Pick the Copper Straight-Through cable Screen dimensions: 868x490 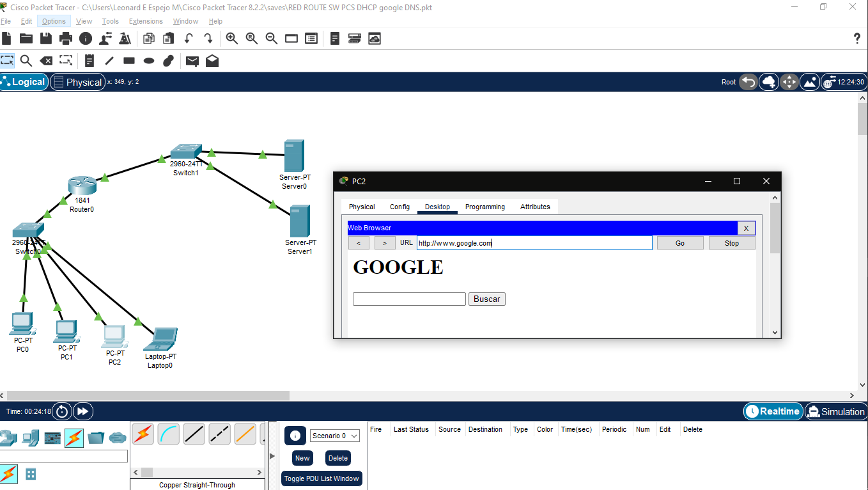pyautogui.click(x=194, y=434)
